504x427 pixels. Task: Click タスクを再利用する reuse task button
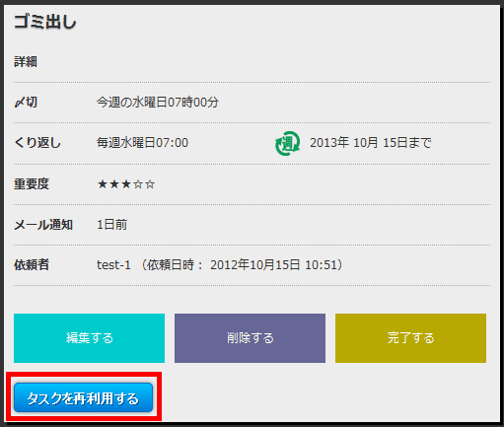click(84, 397)
